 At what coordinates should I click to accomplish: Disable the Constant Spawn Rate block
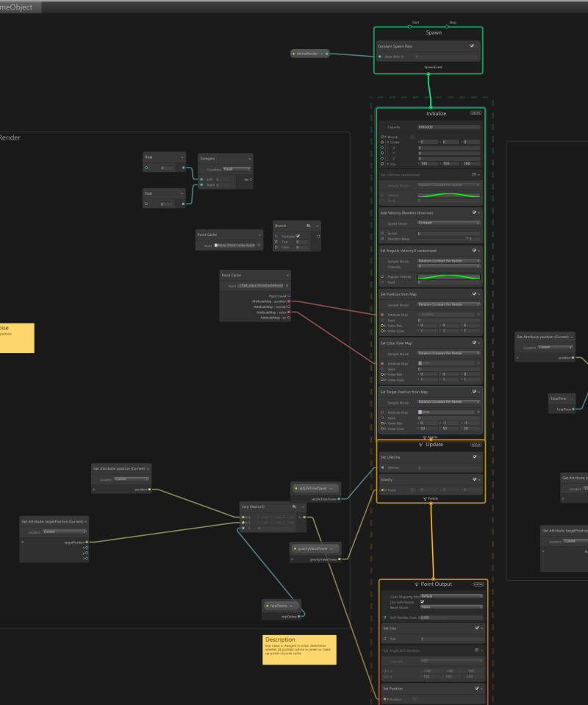click(472, 46)
